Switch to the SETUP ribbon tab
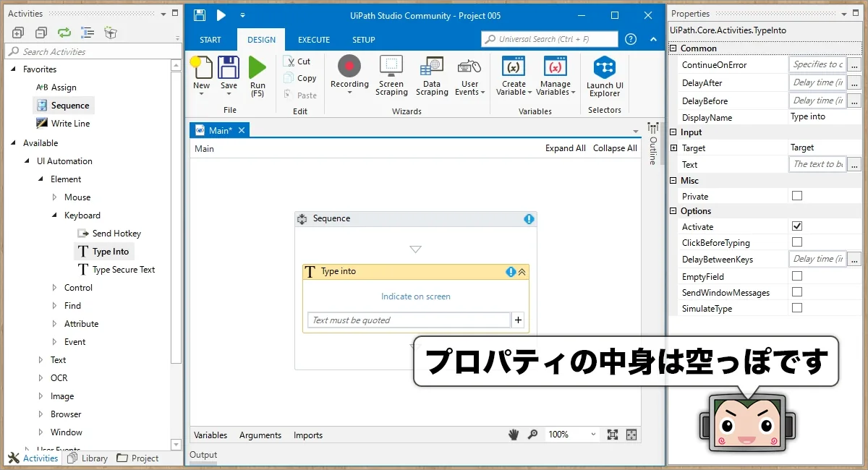Viewport: 868px width, 470px height. (364, 40)
